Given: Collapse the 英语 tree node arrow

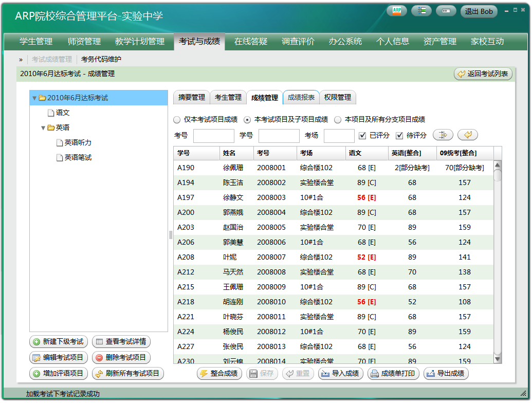Looking at the screenshot, I should pyautogui.click(x=43, y=128).
